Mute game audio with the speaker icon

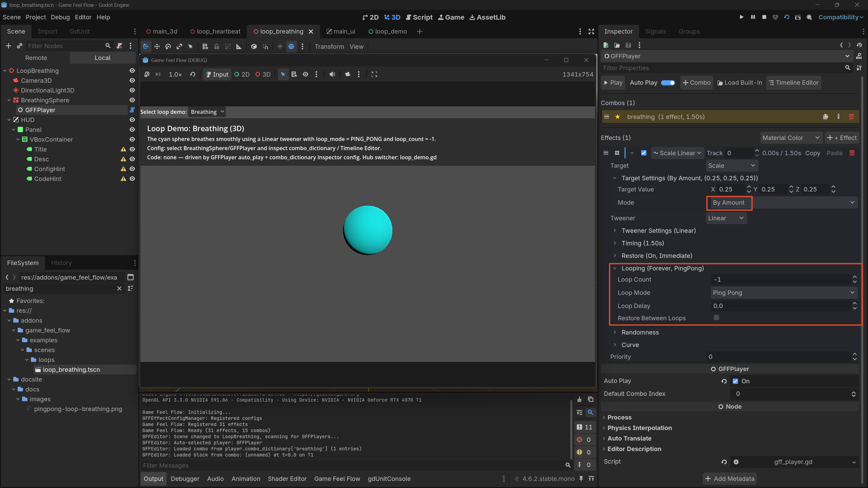pyautogui.click(x=332, y=74)
